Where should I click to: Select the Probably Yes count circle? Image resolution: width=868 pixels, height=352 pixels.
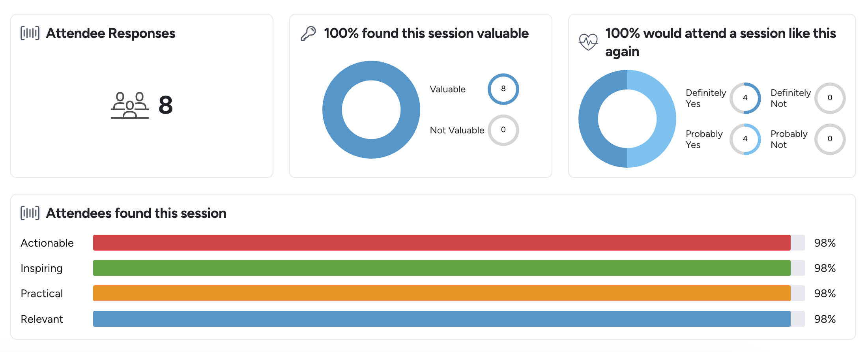point(745,139)
